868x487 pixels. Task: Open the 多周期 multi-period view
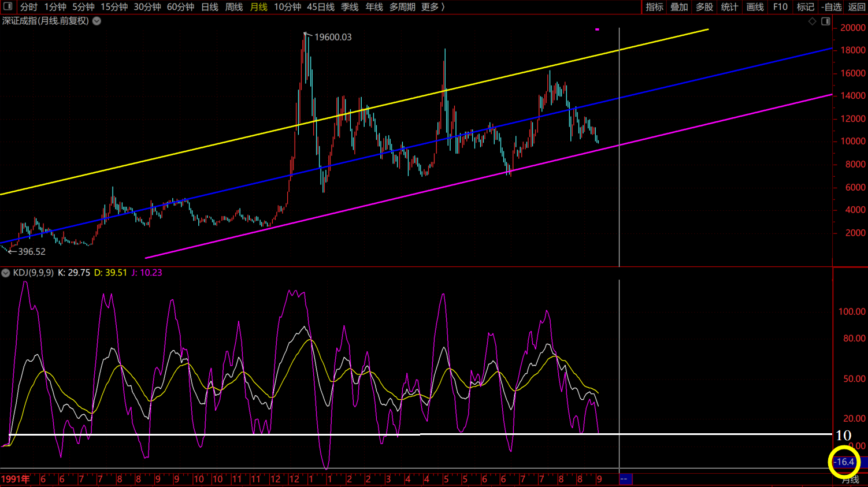[x=402, y=7]
